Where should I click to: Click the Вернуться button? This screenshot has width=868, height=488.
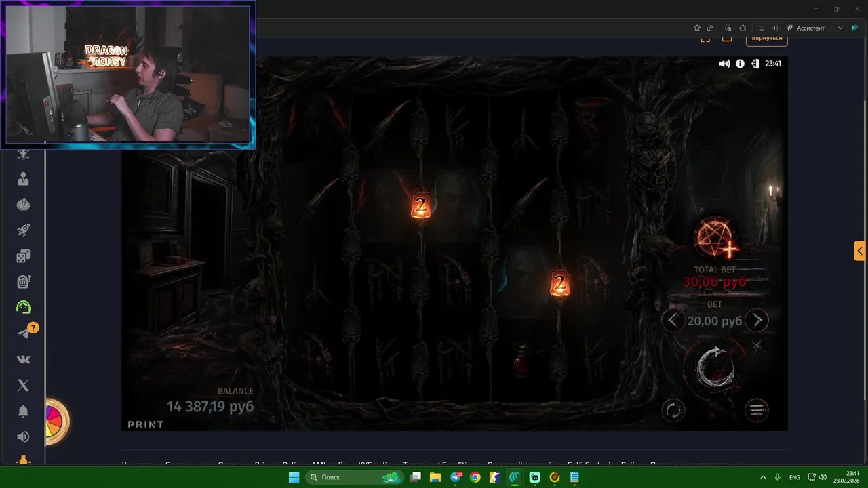point(767,38)
